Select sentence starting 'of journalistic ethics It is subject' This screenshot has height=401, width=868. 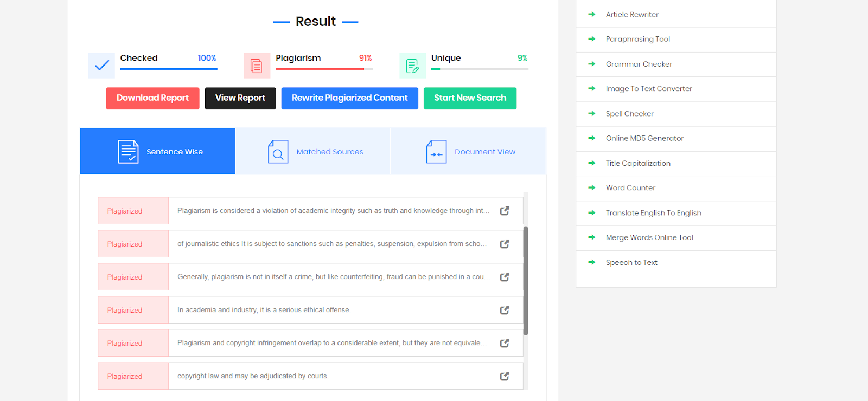click(x=332, y=244)
